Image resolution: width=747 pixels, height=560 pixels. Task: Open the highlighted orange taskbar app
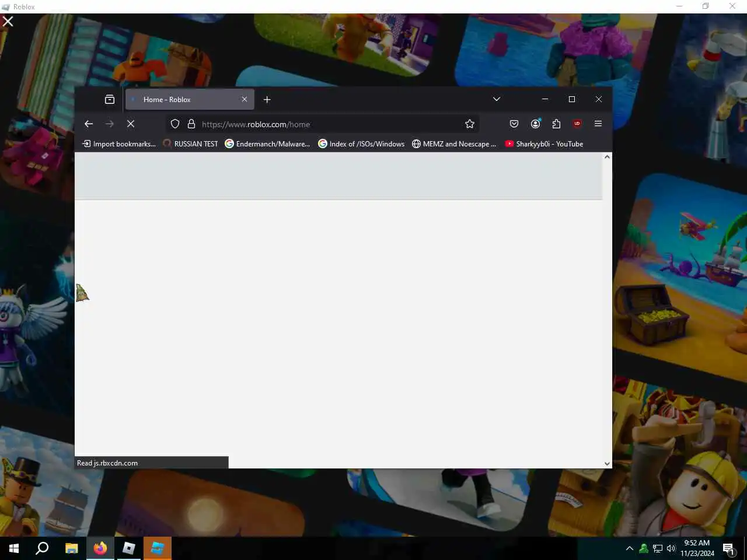coord(158,548)
